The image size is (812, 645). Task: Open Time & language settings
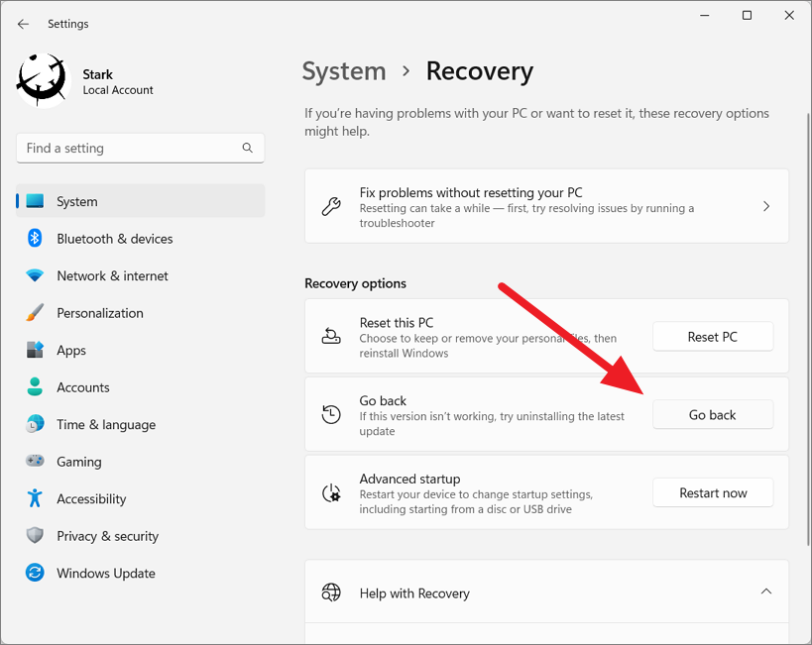click(141, 425)
